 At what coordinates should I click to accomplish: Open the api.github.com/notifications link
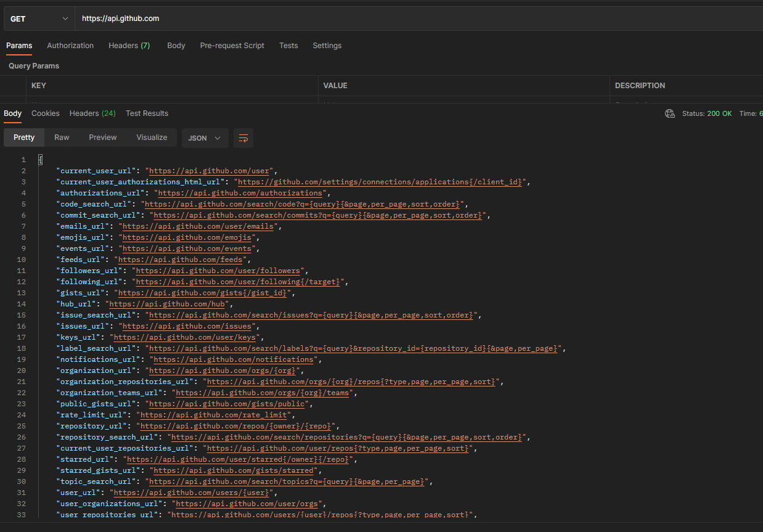point(234,359)
